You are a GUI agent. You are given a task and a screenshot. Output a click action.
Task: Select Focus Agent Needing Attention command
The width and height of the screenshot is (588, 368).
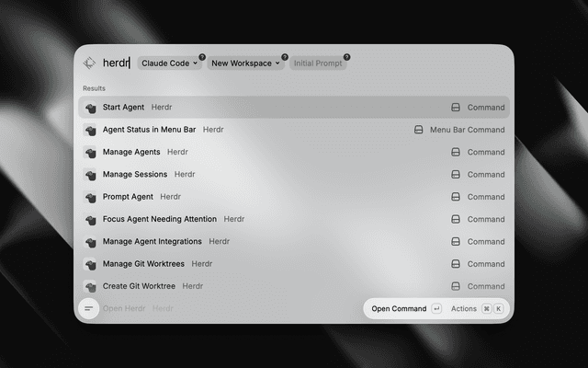(294, 219)
